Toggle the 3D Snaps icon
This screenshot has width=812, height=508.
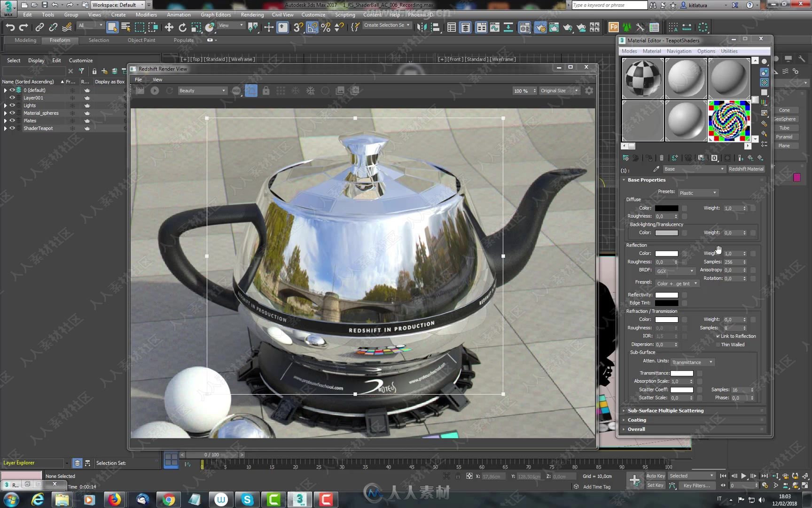point(298,27)
